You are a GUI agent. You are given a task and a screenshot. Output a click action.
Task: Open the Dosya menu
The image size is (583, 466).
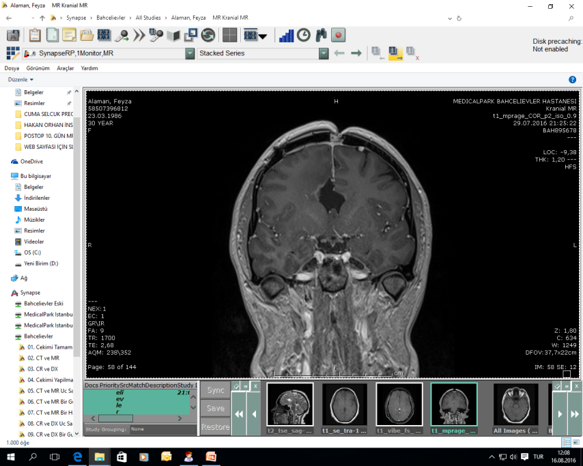(12, 68)
